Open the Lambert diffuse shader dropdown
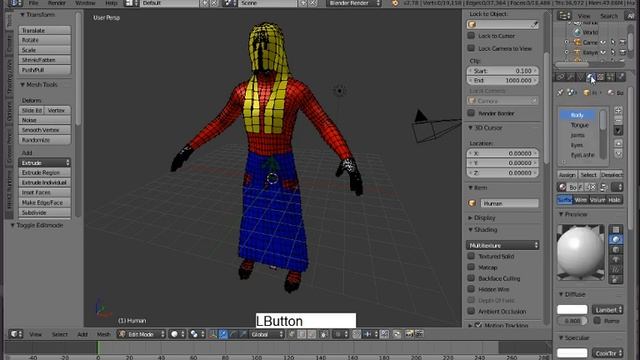This screenshot has height=360, width=640. click(x=607, y=309)
